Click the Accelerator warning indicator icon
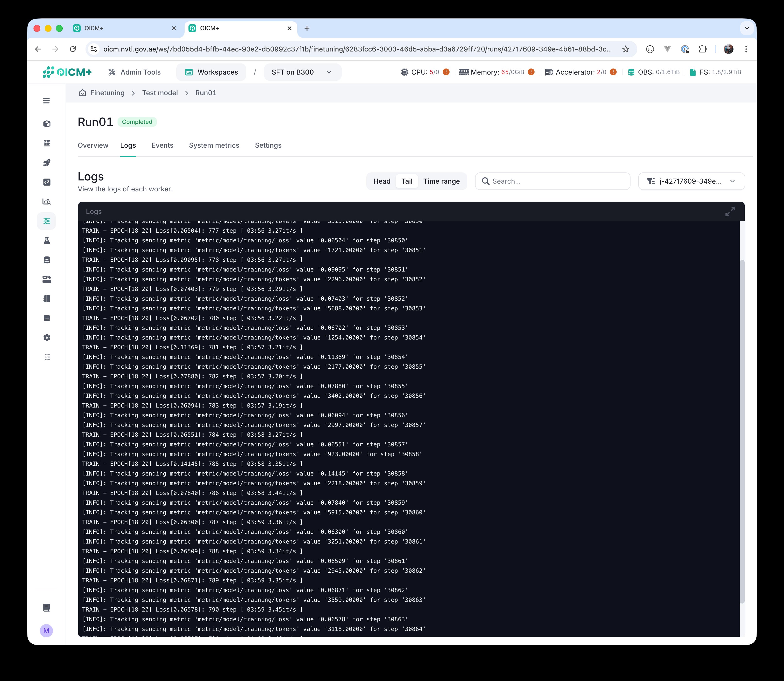The height and width of the screenshot is (681, 784). (613, 72)
